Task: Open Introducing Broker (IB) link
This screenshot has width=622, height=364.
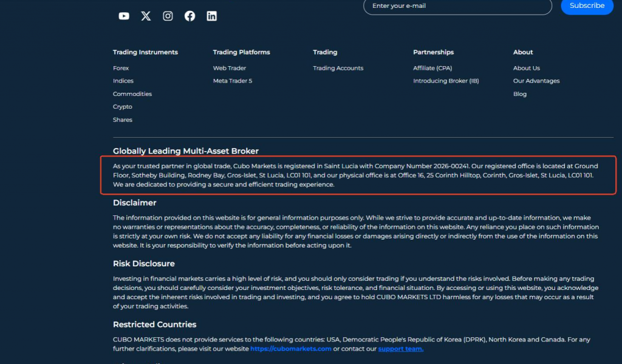Action: 446,81
